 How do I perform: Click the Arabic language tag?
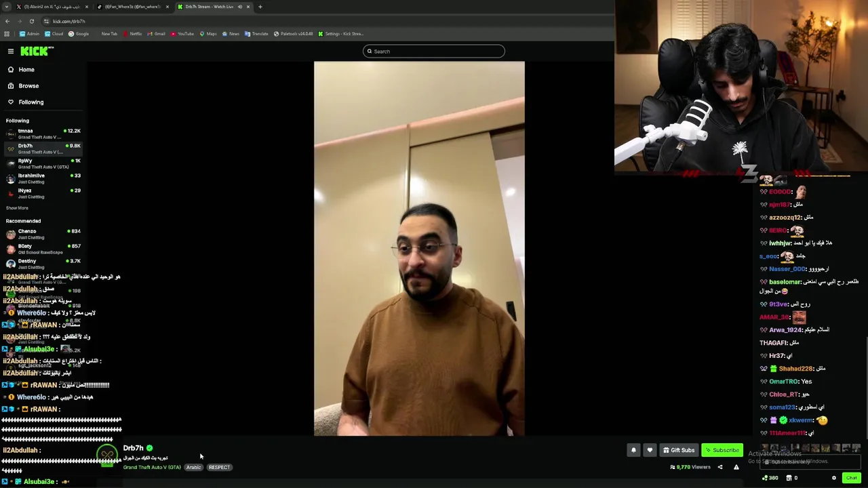tap(194, 467)
